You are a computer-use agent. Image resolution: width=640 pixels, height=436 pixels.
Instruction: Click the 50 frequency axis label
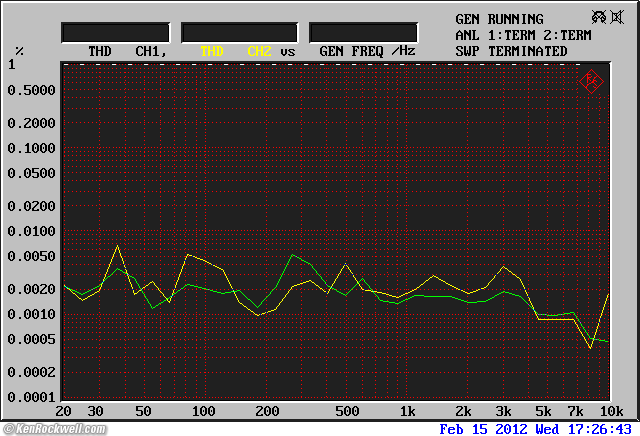(x=143, y=411)
